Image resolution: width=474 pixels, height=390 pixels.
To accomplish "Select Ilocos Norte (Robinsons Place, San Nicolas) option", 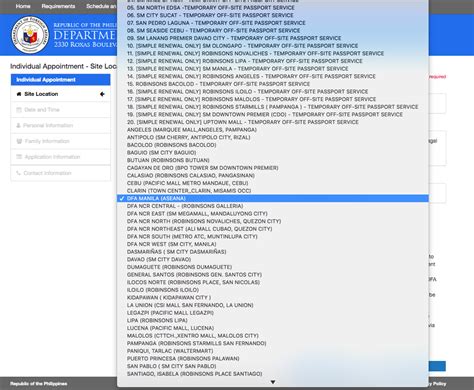I will pos(273,282).
